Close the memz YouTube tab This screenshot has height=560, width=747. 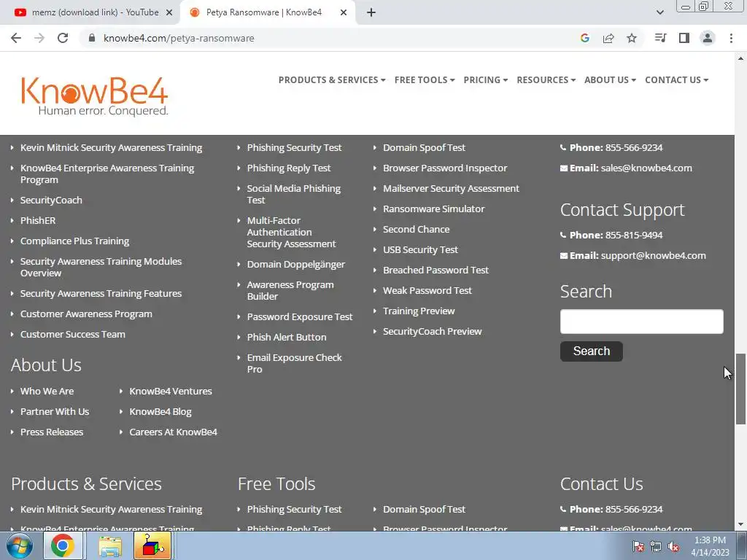[x=169, y=13]
